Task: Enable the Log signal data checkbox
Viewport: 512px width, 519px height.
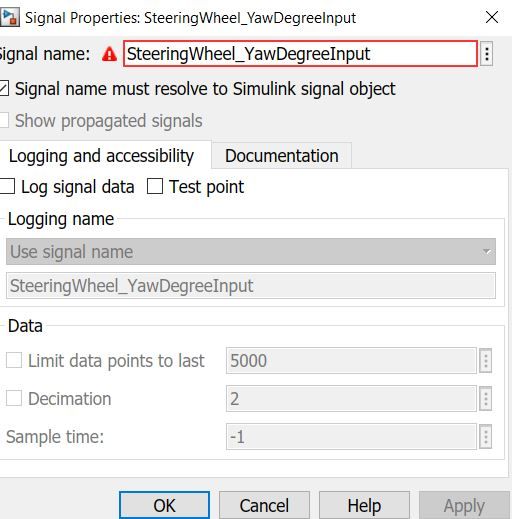Action: [x=7, y=186]
